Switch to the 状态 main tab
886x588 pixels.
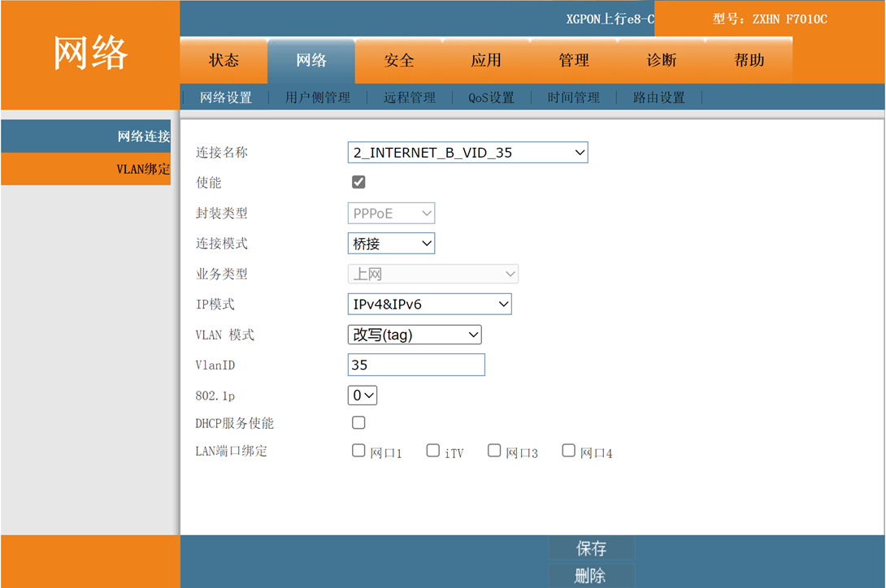(224, 61)
